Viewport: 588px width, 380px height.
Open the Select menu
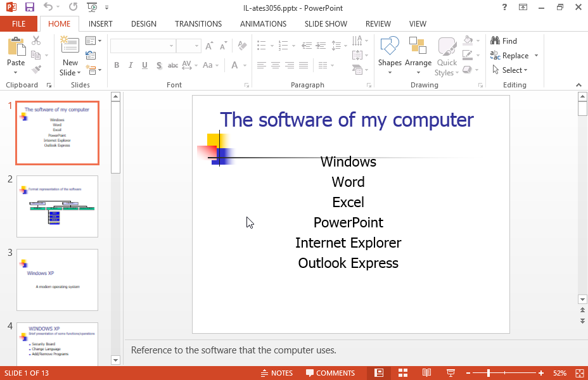(509, 70)
